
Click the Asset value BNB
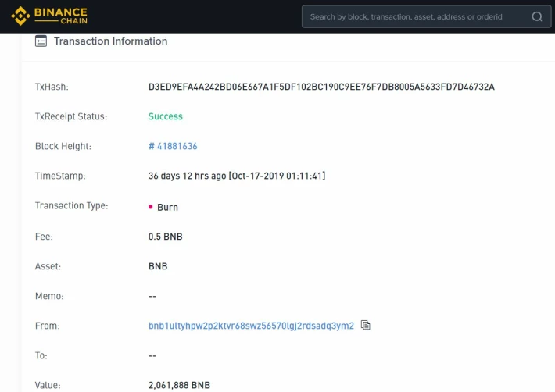tap(158, 266)
